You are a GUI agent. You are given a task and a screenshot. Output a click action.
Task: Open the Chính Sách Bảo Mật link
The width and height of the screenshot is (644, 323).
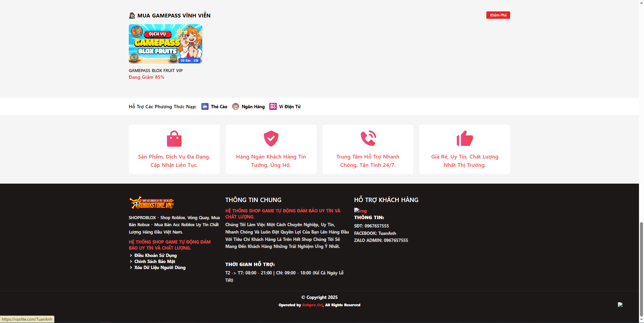click(x=155, y=261)
